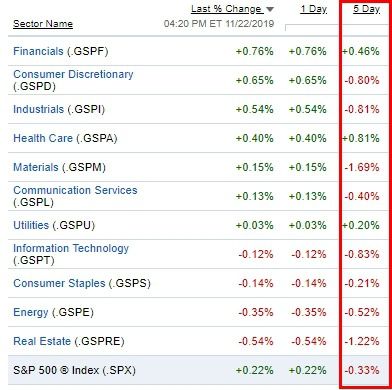
Task: Select the S&P 500 Index row
Action: 196,370
